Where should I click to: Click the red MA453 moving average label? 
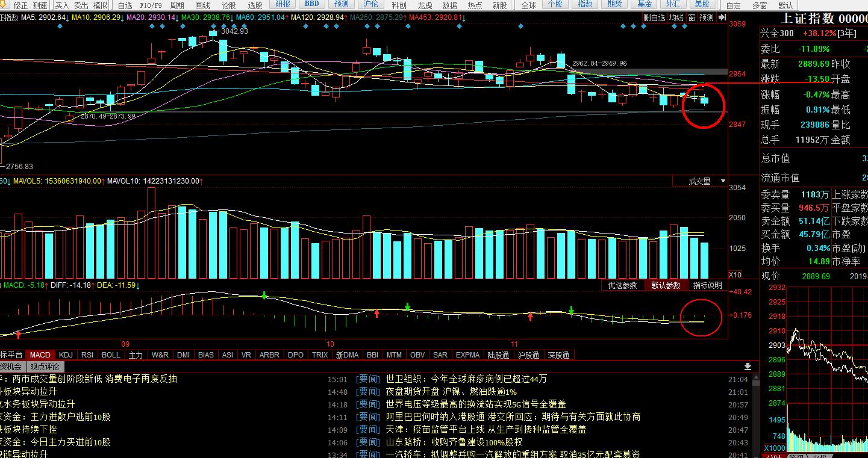coord(437,17)
